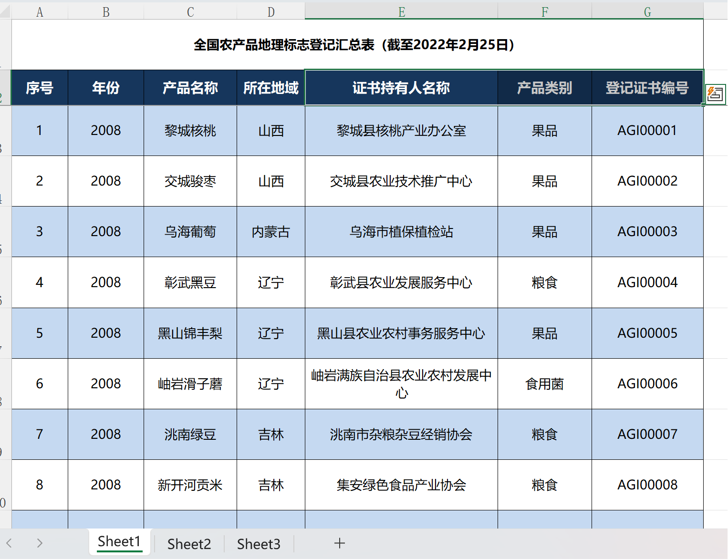Click the table title dated 2022年2月25日

[x=357, y=45]
